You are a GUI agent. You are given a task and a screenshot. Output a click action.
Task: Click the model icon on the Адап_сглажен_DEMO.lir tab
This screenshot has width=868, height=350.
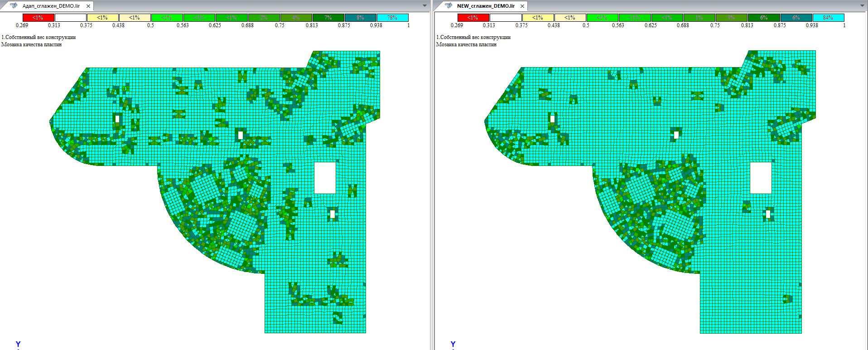click(14, 6)
